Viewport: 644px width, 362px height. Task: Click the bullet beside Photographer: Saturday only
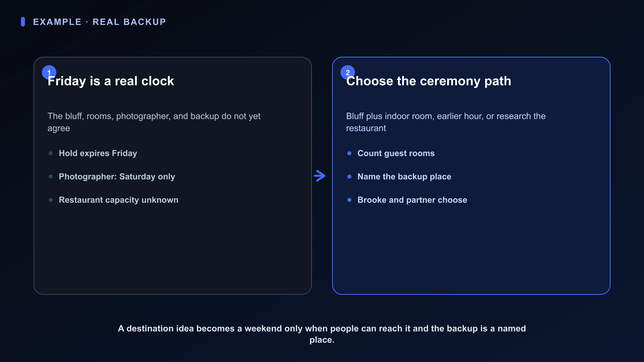pyautogui.click(x=51, y=177)
